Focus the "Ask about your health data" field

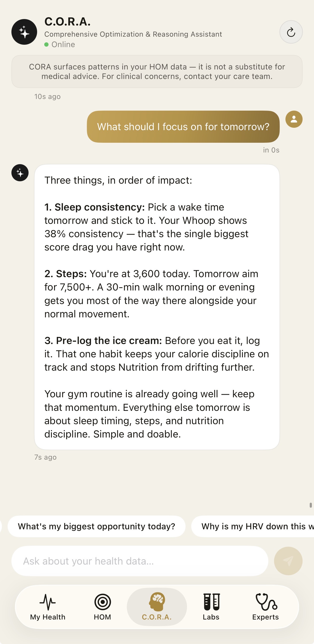click(x=140, y=561)
